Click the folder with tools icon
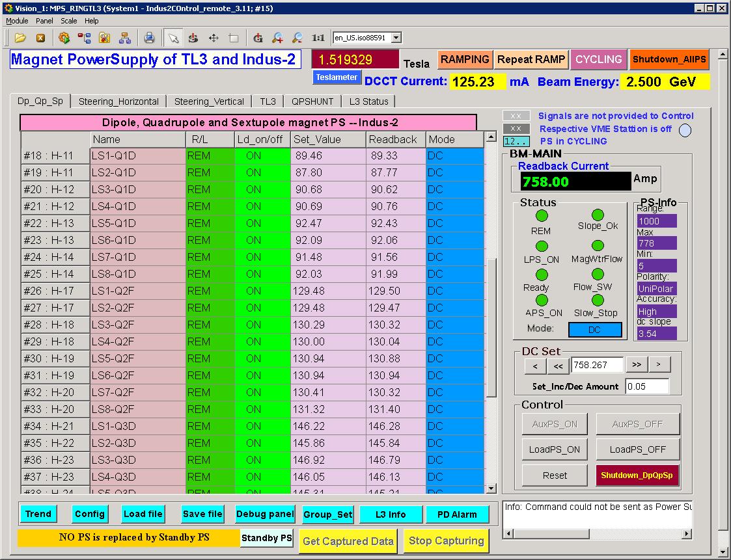Image resolution: width=731 pixels, height=560 pixels. [x=105, y=38]
